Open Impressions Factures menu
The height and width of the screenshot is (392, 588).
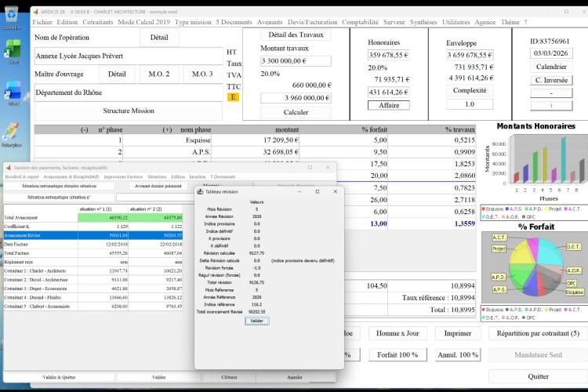click(x=123, y=176)
